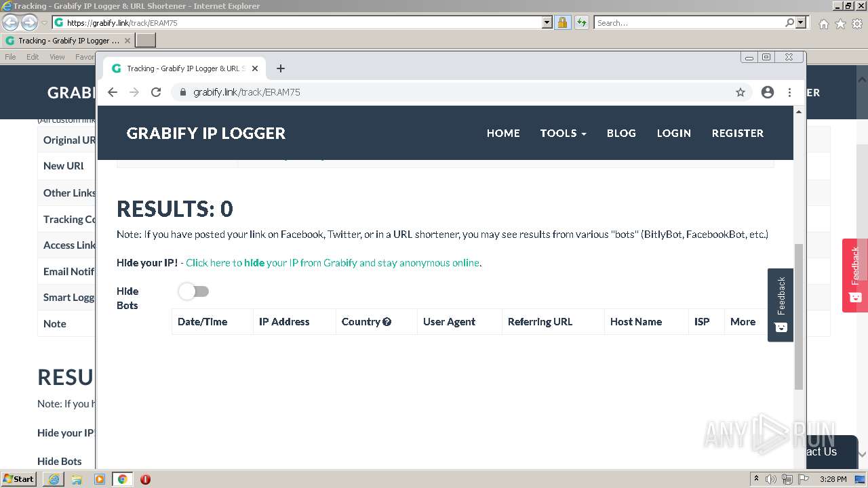Open REGISTER in Grabify navbar
The width and height of the screenshot is (868, 488).
coord(738,133)
